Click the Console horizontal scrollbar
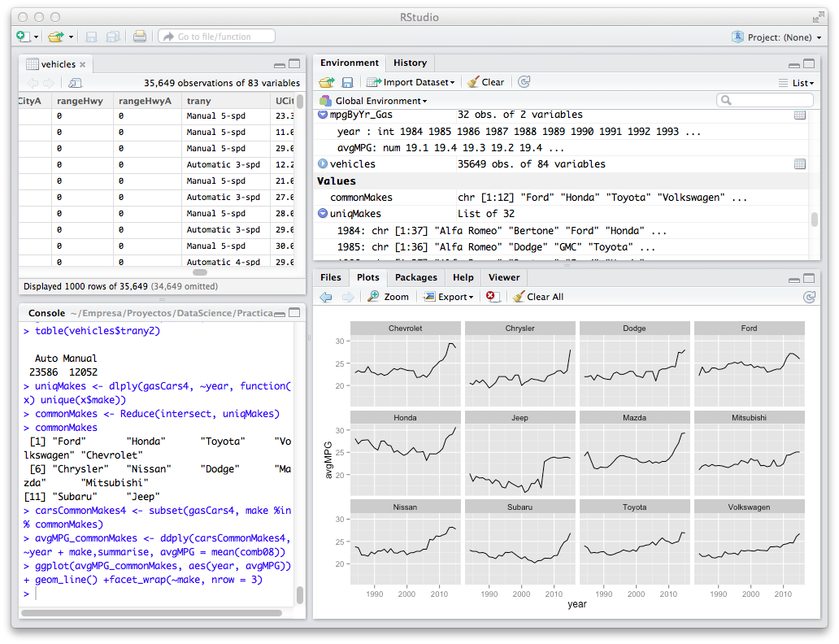839x644 pixels. coord(151,613)
